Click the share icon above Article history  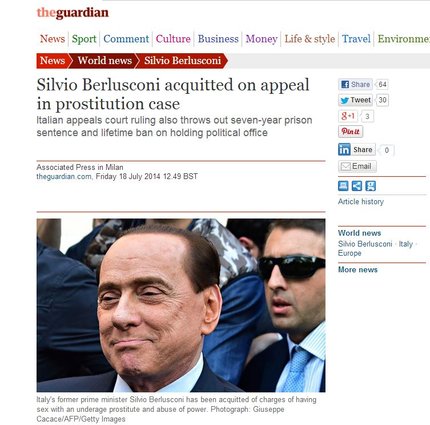tap(357, 186)
